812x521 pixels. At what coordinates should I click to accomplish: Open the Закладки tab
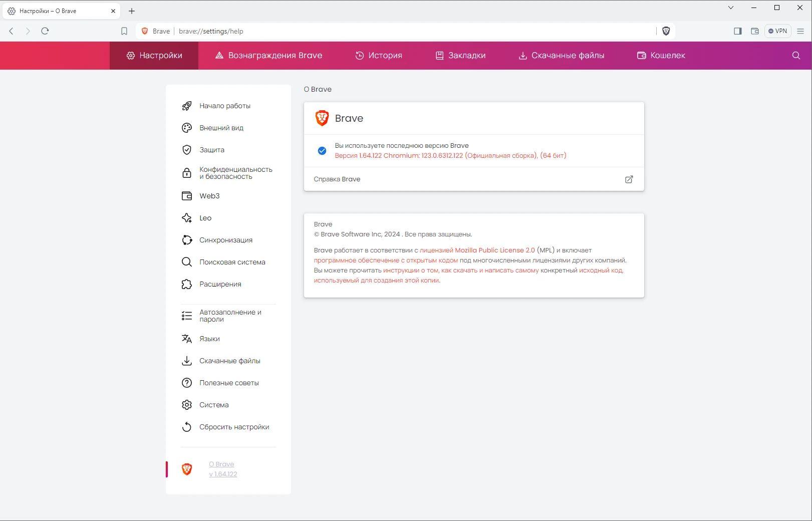click(460, 56)
